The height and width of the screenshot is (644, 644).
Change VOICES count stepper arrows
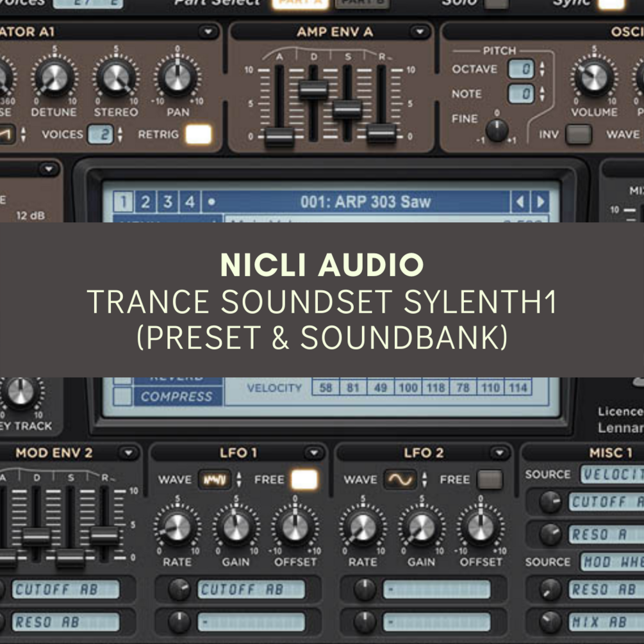(x=120, y=135)
